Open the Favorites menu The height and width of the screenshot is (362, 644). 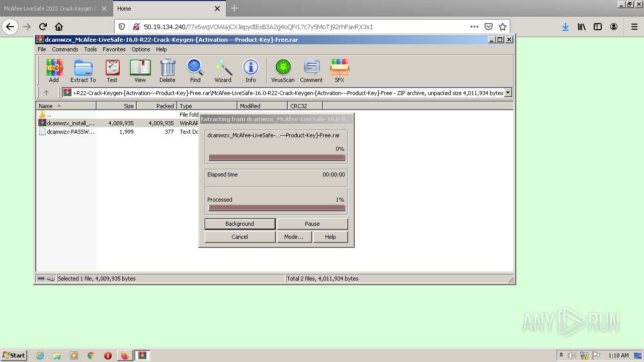click(114, 49)
